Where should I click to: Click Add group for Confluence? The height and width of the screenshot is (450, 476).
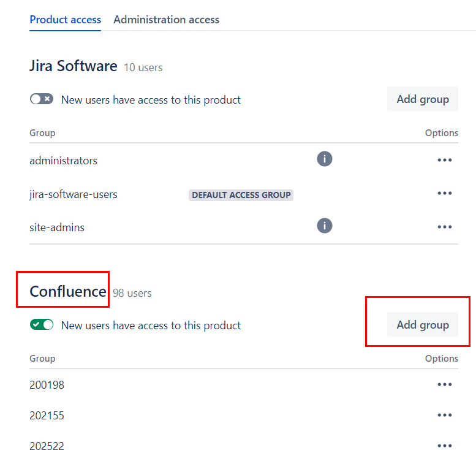[x=423, y=324]
